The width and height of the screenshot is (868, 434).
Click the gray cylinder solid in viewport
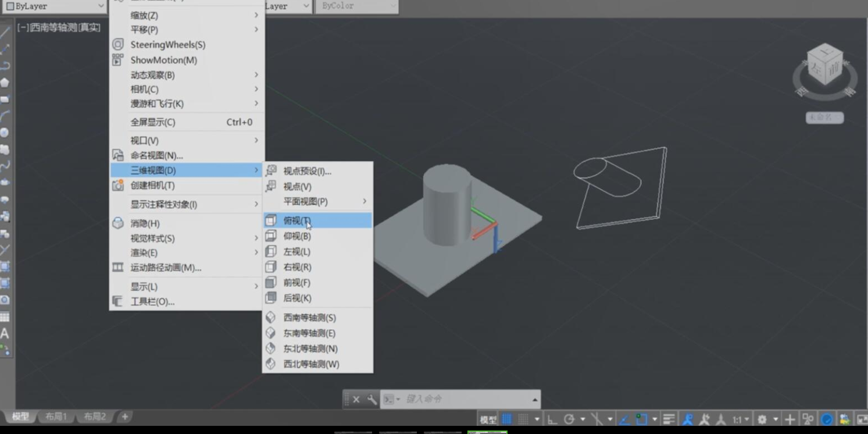[446, 204]
